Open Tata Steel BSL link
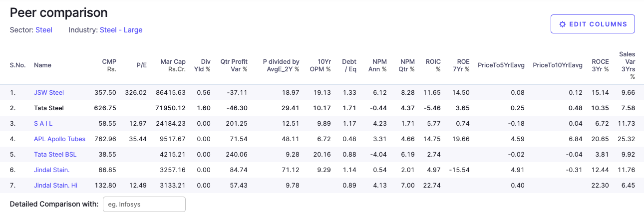Screen dimensions: 644x220 click(x=55, y=155)
